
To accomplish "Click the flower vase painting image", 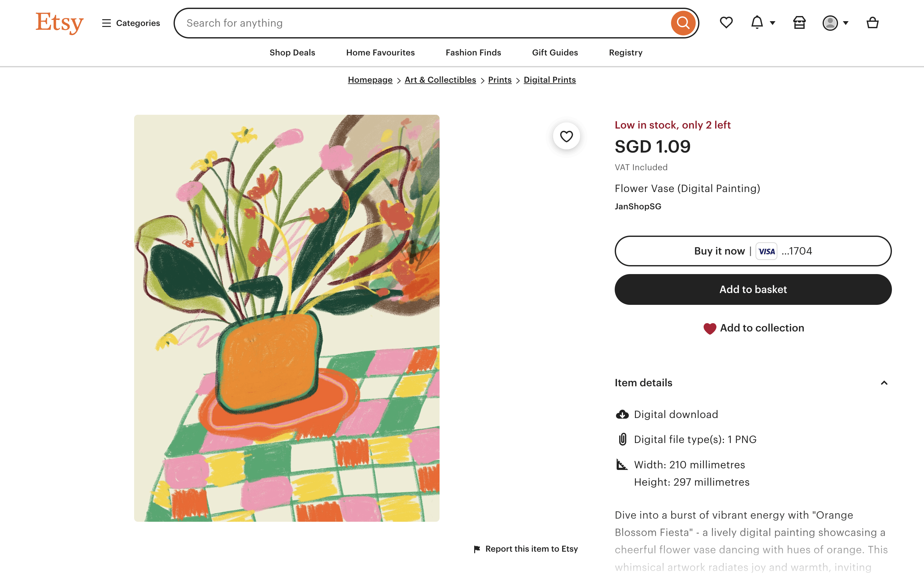I will (x=287, y=318).
